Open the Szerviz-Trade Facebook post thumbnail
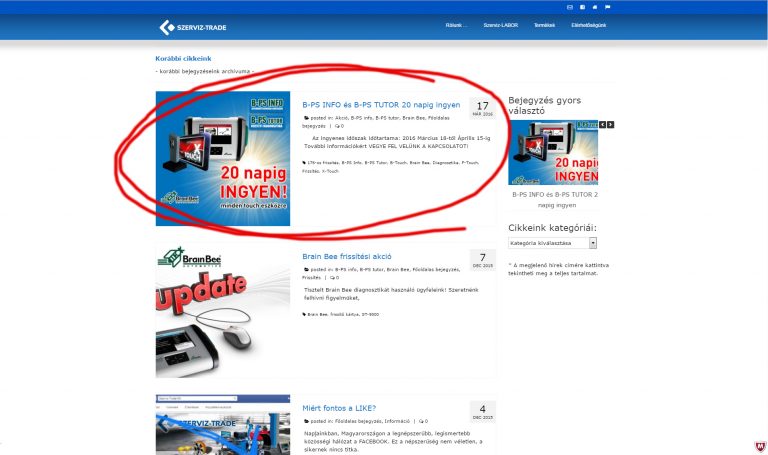 coord(223,425)
